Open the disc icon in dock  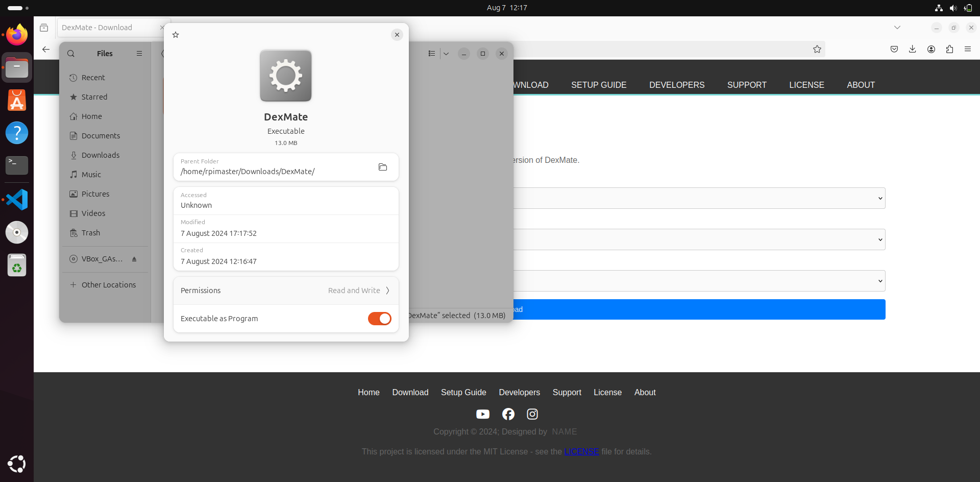click(x=17, y=232)
